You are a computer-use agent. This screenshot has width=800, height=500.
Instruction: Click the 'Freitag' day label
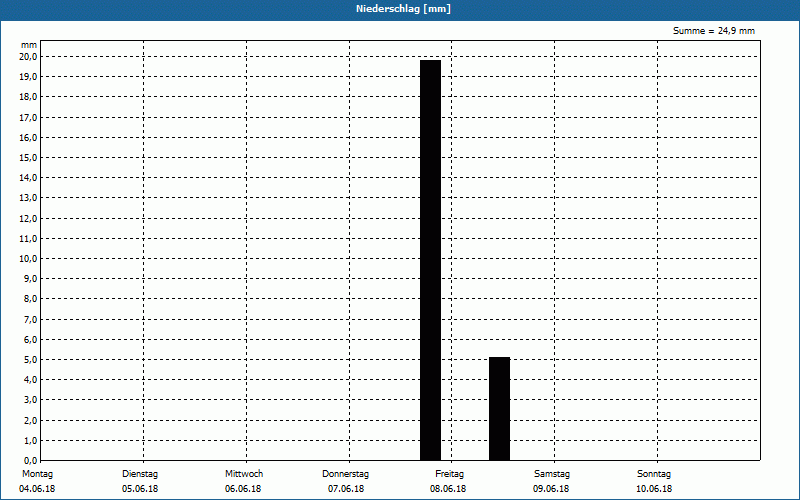449,474
